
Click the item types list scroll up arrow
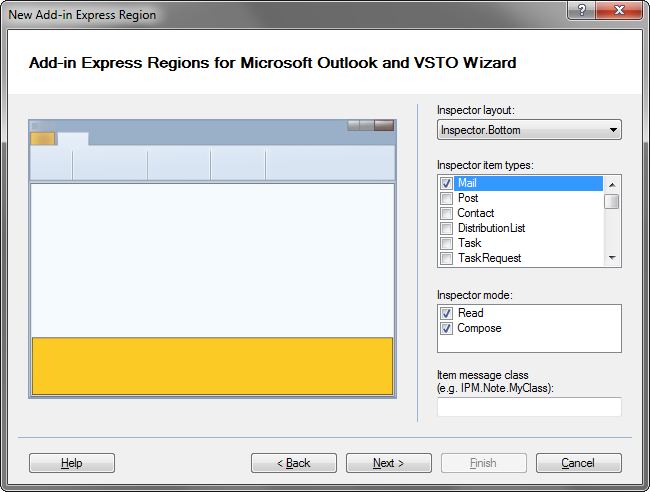[612, 184]
